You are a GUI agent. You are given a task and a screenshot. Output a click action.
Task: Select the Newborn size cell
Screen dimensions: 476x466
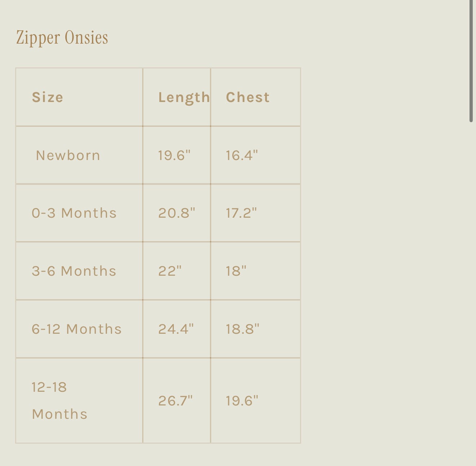tap(68, 155)
